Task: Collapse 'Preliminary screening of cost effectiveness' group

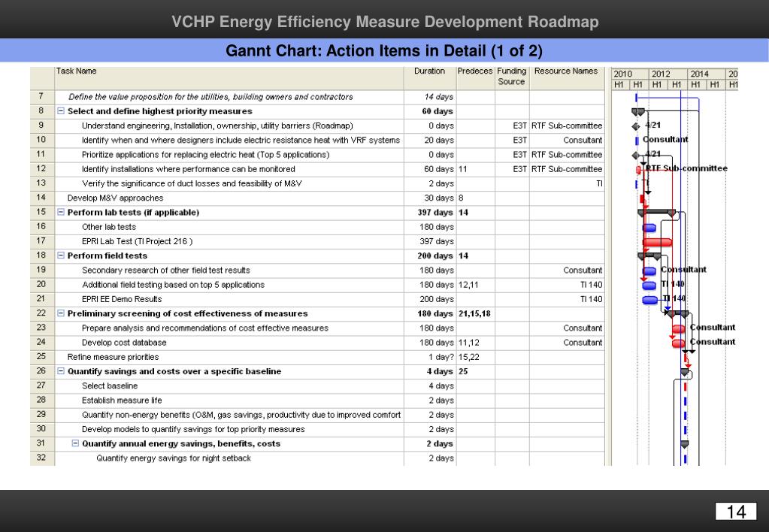Action: click(61, 313)
